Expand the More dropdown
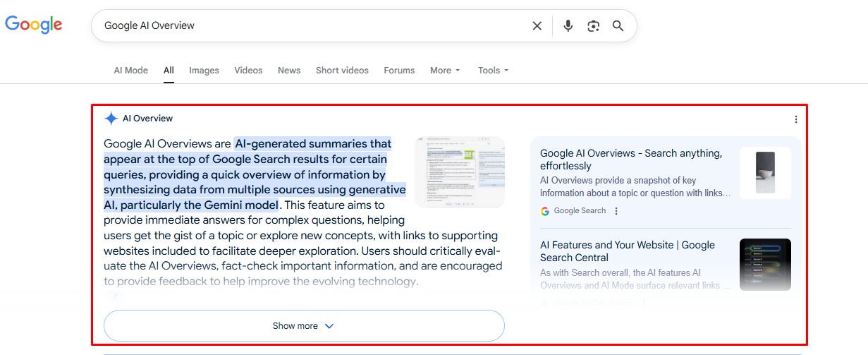868x355 pixels. [445, 71]
